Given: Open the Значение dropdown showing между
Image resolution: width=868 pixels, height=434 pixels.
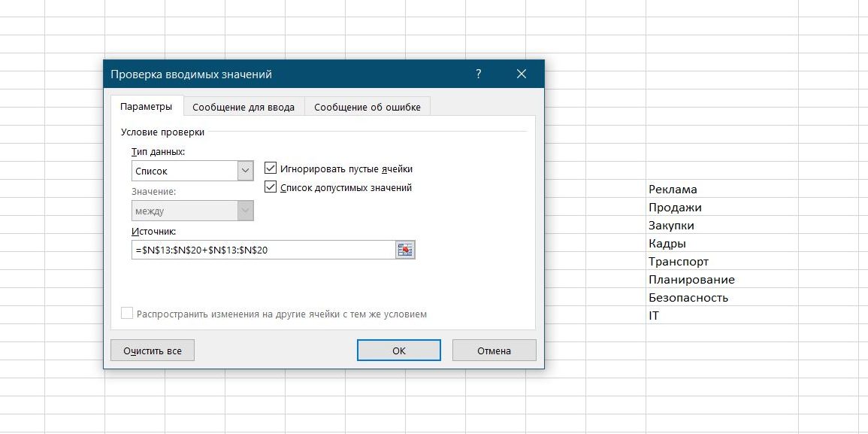Looking at the screenshot, I should click(x=246, y=211).
